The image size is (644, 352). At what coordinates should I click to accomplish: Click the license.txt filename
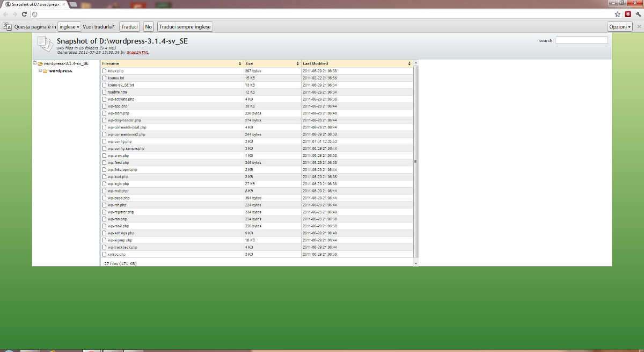point(116,78)
